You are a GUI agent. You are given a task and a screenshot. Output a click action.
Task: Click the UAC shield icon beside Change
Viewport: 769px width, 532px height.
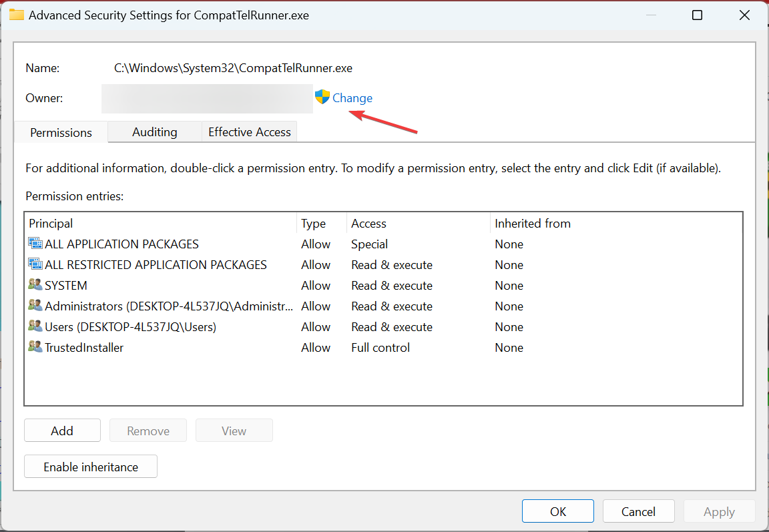click(x=322, y=97)
